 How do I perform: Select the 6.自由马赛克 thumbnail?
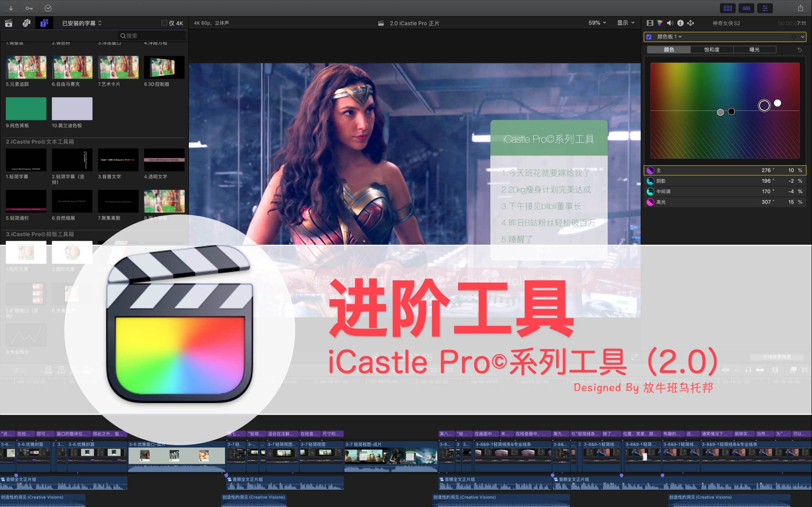pos(72,67)
